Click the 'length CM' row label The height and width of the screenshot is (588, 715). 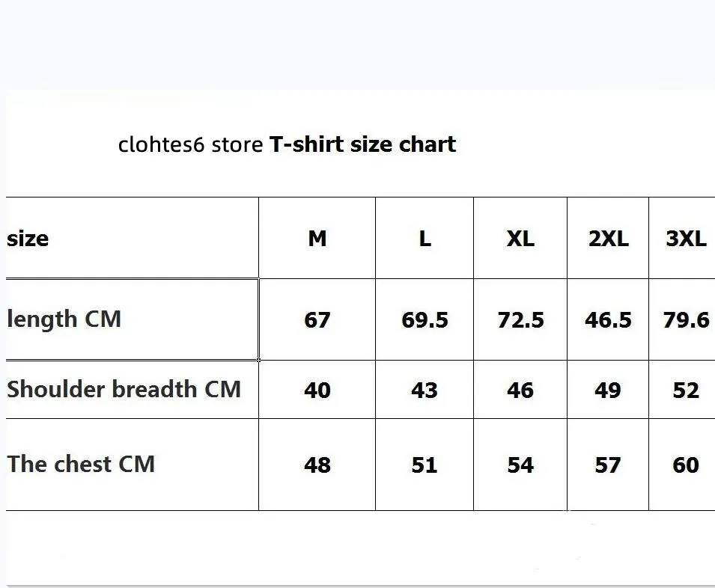pyautogui.click(x=64, y=319)
